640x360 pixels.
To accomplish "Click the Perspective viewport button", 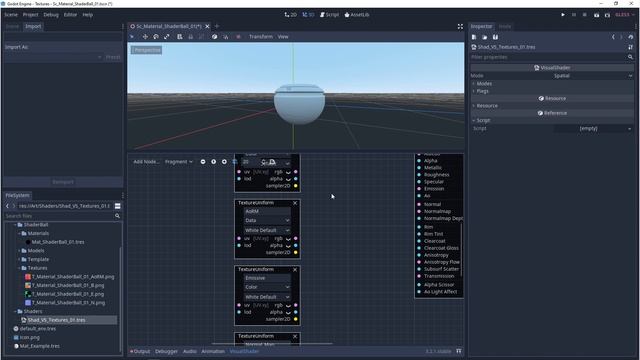I will [x=147, y=50].
